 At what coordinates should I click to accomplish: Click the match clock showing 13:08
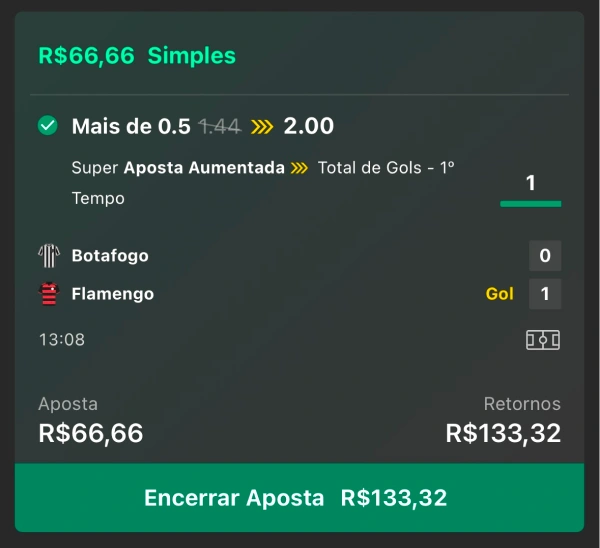pos(62,339)
